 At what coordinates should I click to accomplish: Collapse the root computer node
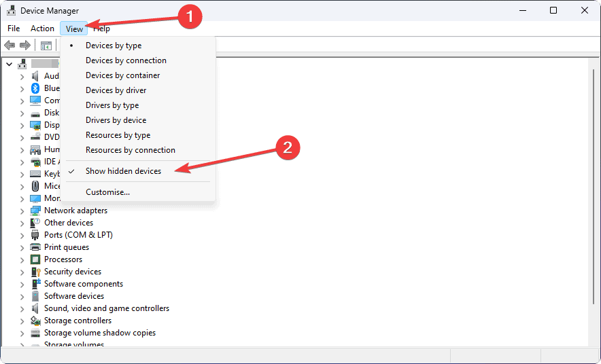click(x=10, y=65)
